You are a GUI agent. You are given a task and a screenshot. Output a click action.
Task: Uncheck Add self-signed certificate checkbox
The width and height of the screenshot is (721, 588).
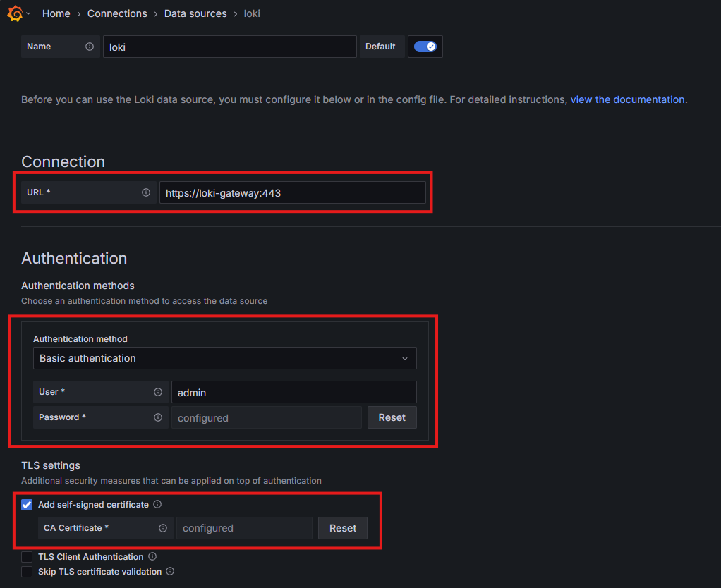pos(27,505)
